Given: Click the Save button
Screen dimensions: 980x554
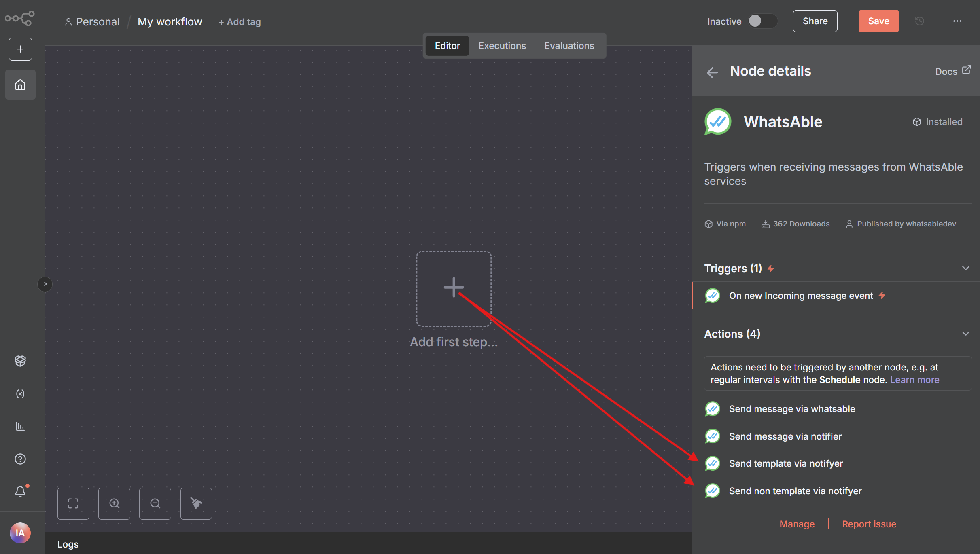Looking at the screenshot, I should pyautogui.click(x=878, y=21).
